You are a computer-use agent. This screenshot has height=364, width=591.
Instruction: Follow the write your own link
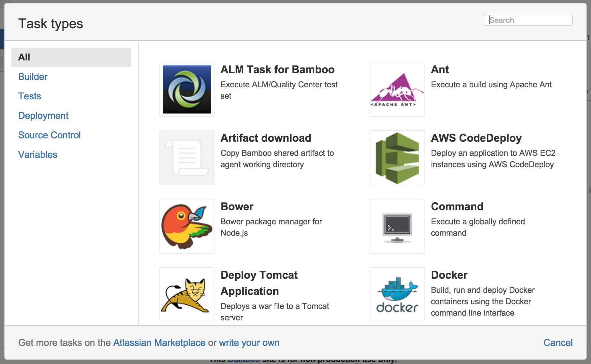pos(249,343)
